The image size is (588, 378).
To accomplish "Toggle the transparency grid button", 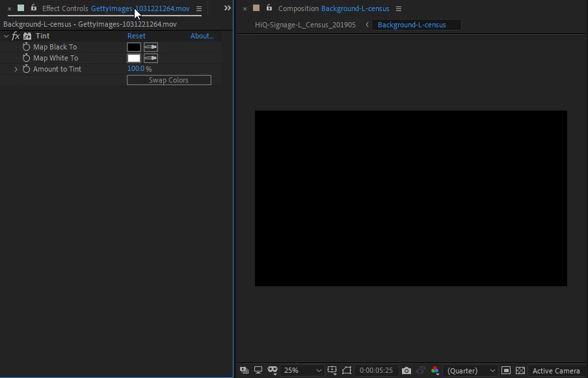I will pyautogui.click(x=520, y=370).
